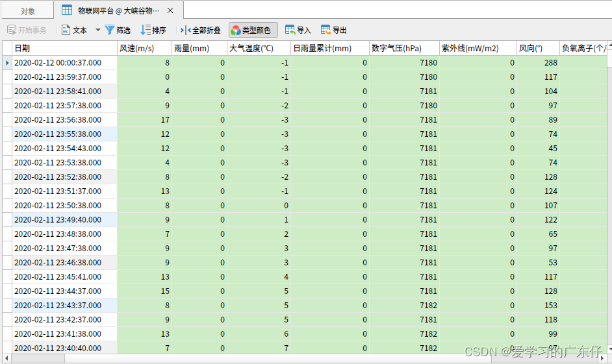Click wind speed 15 in 23:44:37 row
This screenshot has height=364, width=612.
point(144,291)
